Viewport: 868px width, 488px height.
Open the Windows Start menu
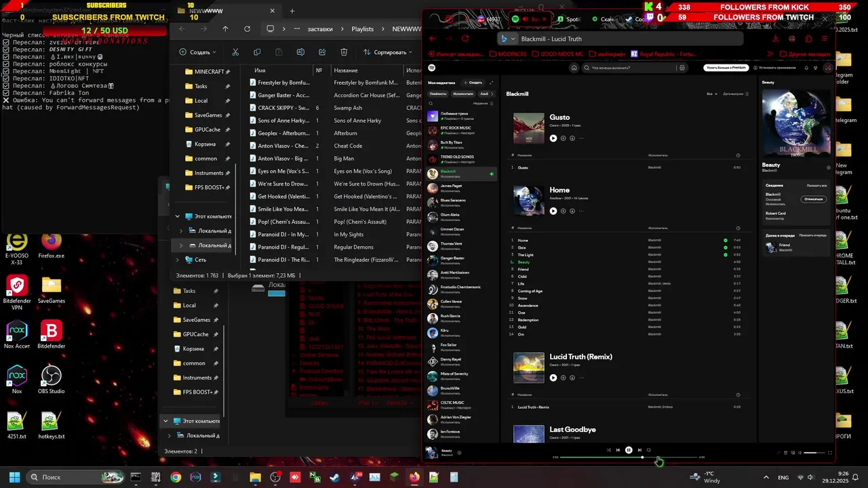point(14,477)
